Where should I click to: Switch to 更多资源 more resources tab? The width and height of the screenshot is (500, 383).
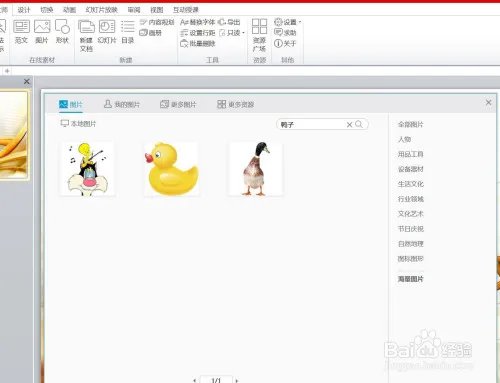[235, 104]
